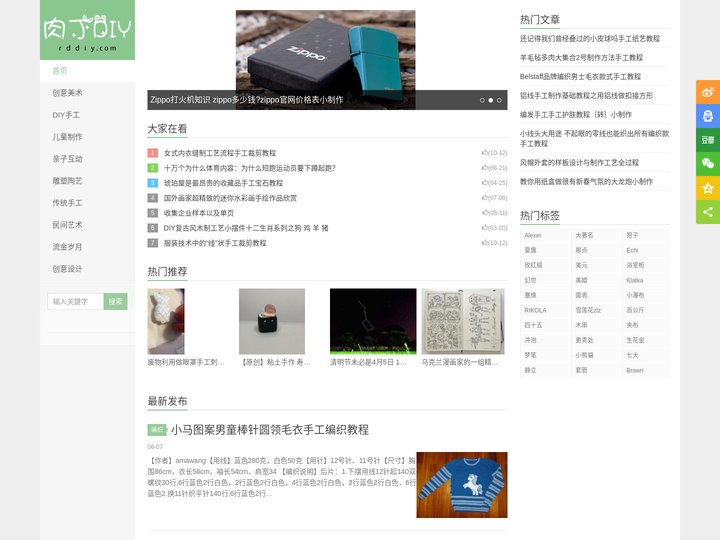Open the Zippo lighter banner caption link
Viewport: 720px width, 540px height.
pos(247,100)
